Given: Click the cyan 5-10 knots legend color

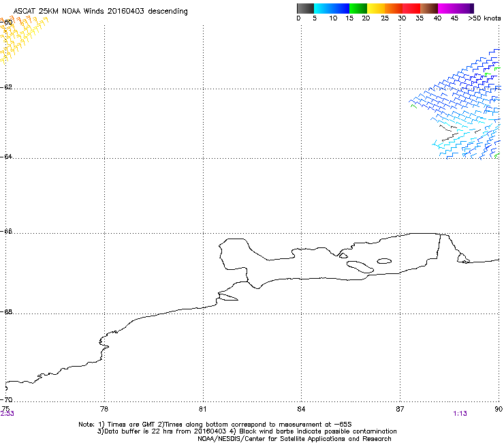Looking at the screenshot, I should point(323,8).
